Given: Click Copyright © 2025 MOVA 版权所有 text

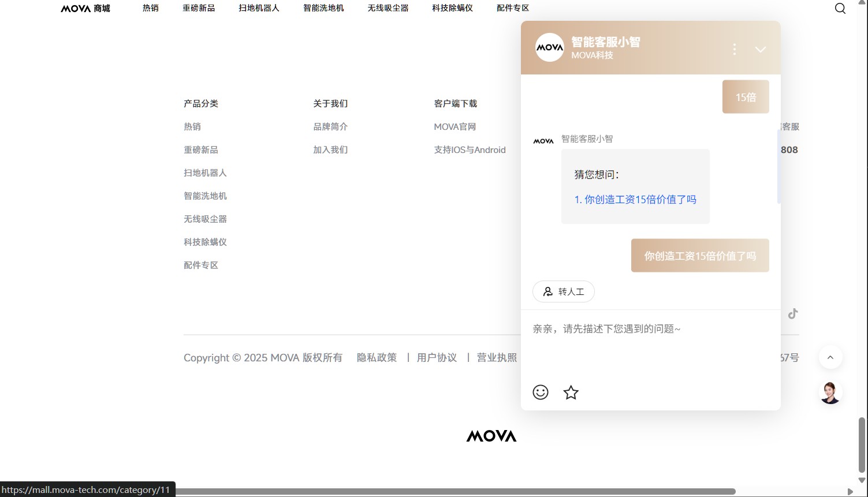Looking at the screenshot, I should pos(263,358).
